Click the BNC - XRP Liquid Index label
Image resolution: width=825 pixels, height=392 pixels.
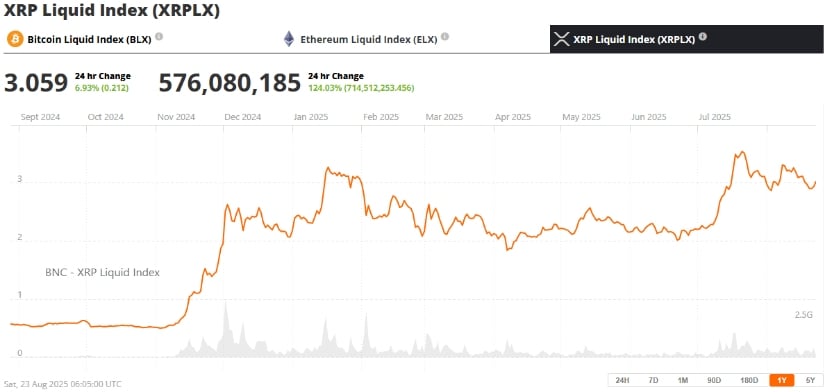click(102, 273)
